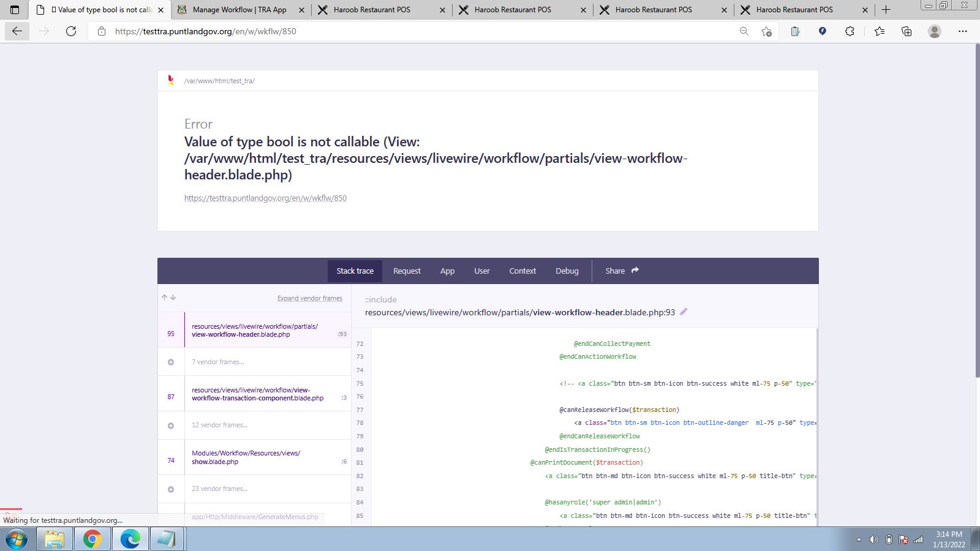Click the zoom magnifier icon in address bar
The height and width of the screenshot is (551, 980).
click(x=744, y=31)
